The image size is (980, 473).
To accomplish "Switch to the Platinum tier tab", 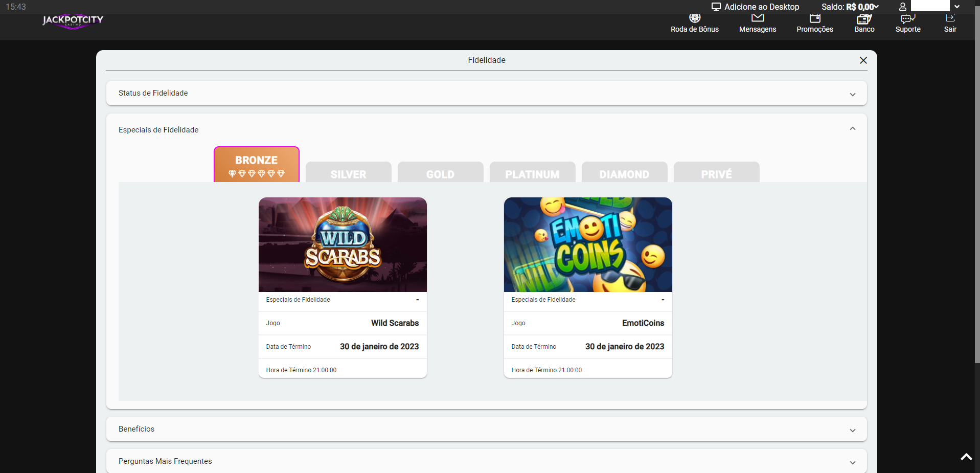I will [x=533, y=172].
